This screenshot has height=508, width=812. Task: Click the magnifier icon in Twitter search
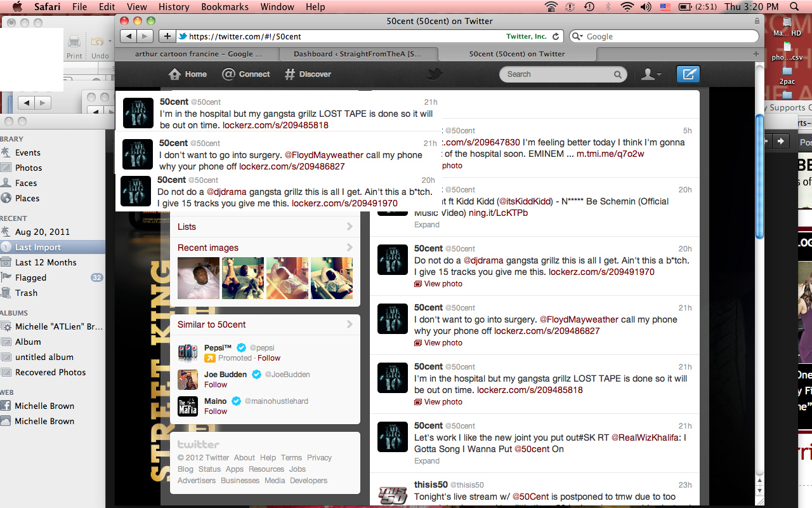617,74
